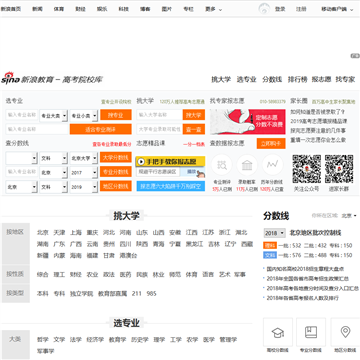Focus the 输入大学名称 search field

(x=159, y=115)
